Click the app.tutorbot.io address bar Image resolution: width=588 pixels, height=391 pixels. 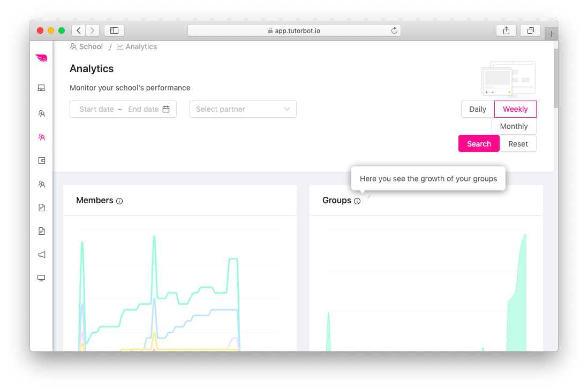(x=294, y=30)
